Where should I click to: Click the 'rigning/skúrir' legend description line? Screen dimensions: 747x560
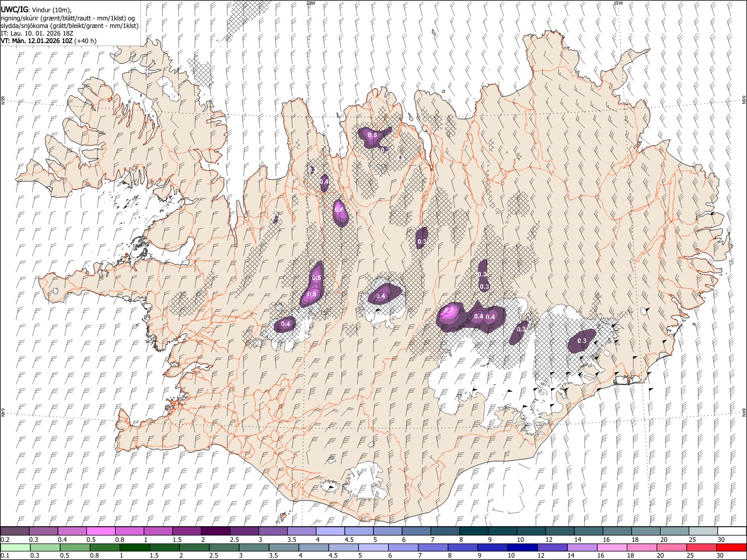pos(68,18)
